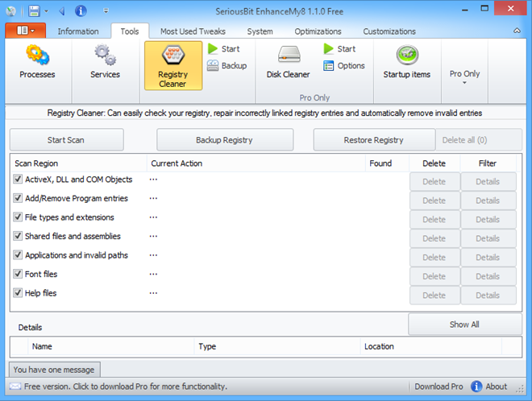This screenshot has width=532, height=401.
Task: Click the About label in status bar
Action: tap(497, 387)
